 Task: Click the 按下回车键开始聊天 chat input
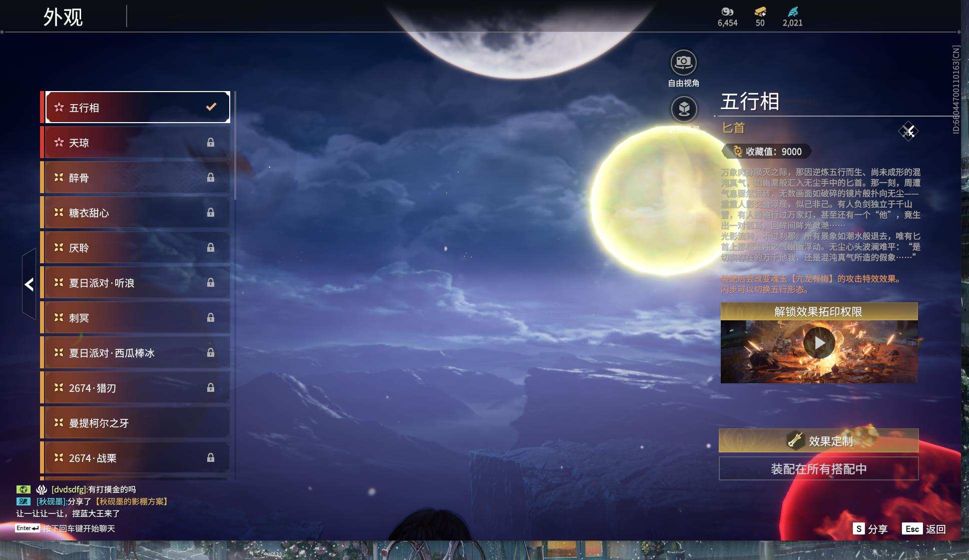tap(79, 528)
